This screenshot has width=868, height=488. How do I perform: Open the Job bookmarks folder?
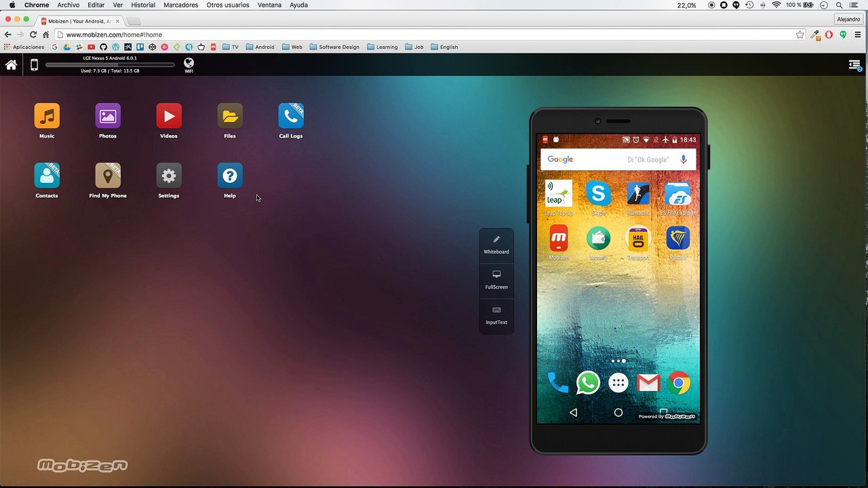click(x=414, y=47)
